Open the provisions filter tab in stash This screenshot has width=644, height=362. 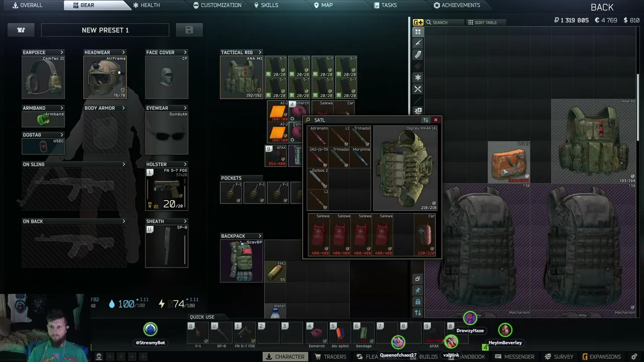418,89
